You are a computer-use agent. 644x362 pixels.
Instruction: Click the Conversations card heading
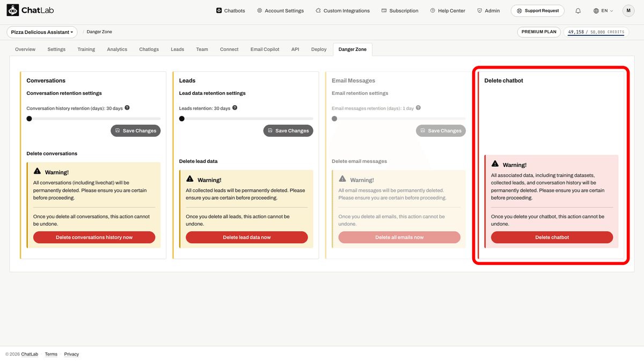[46, 80]
